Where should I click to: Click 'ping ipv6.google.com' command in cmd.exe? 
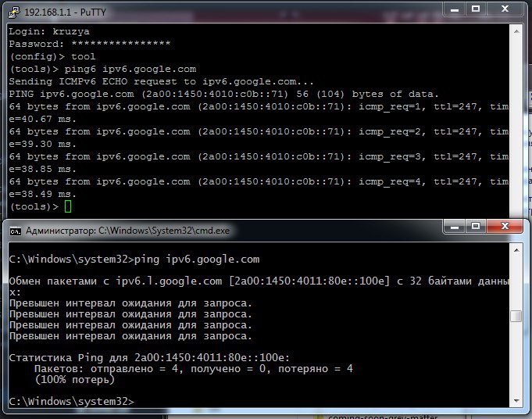click(197, 260)
